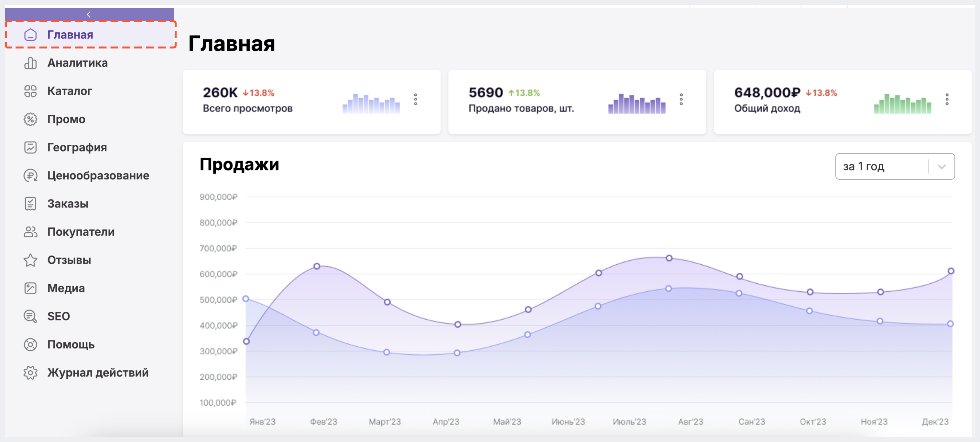The height and width of the screenshot is (442, 980).
Task: Click the Помощь lifebuoy icon
Action: (x=30, y=344)
